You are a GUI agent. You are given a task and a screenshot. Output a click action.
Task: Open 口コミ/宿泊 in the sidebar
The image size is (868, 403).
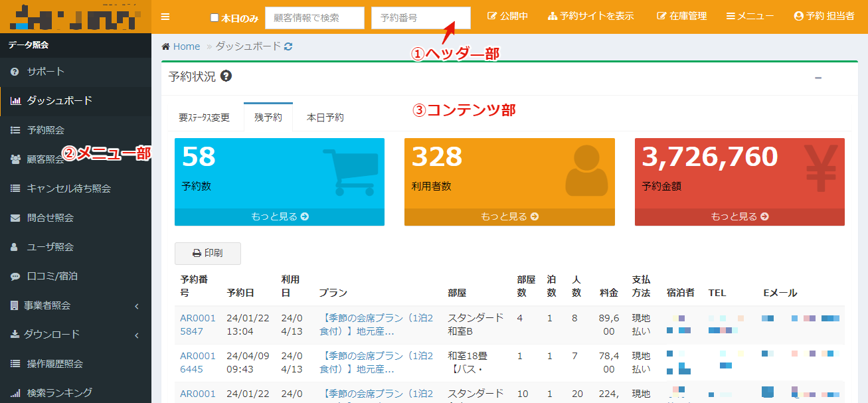[x=76, y=276]
